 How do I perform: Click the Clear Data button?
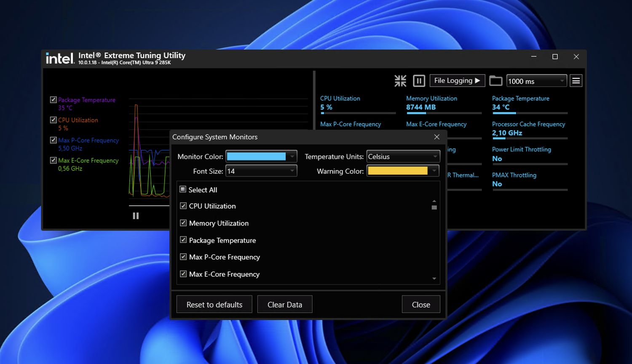point(285,304)
